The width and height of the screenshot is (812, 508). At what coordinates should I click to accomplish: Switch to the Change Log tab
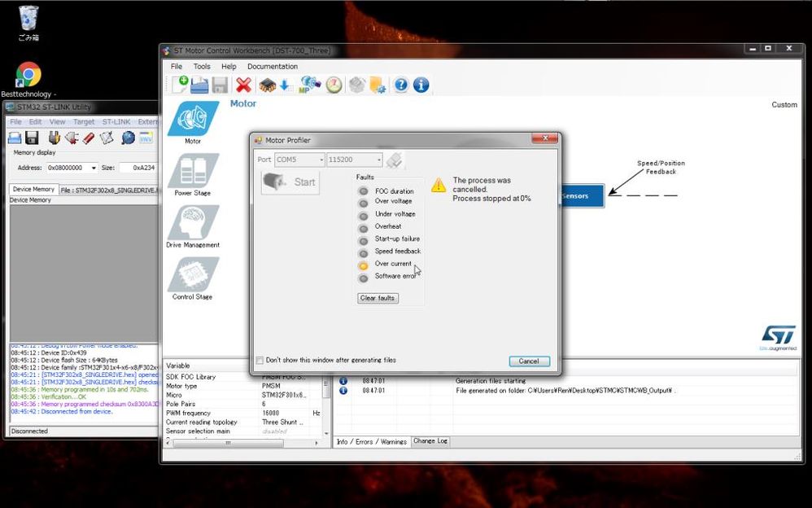click(430, 441)
